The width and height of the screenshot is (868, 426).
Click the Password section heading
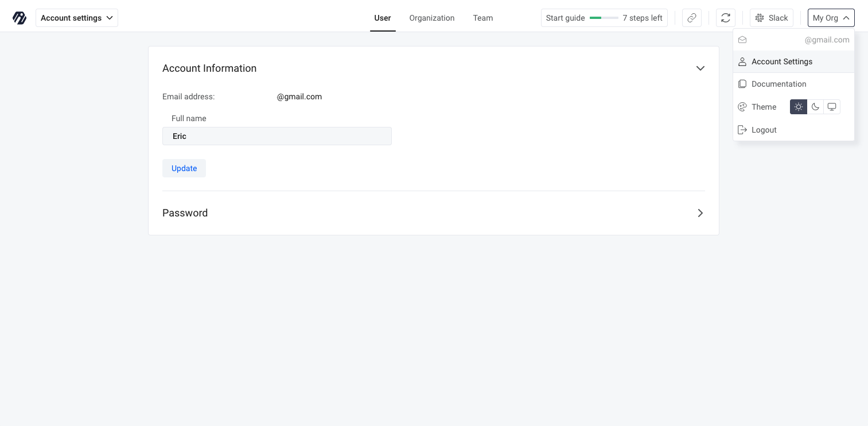[x=185, y=213]
